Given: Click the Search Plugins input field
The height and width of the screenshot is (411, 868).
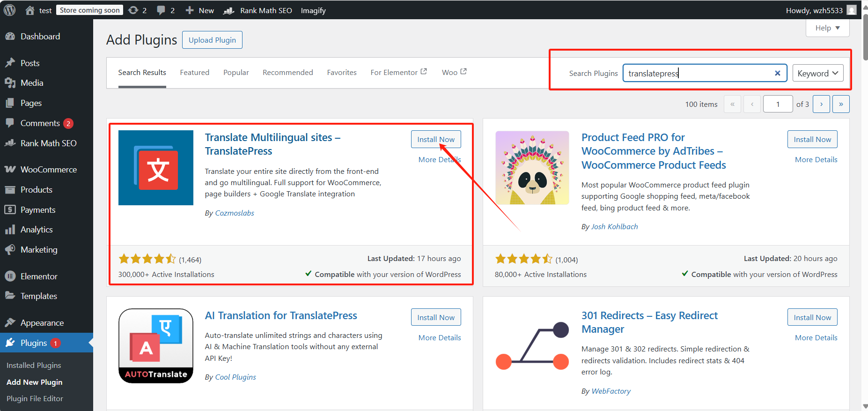Looking at the screenshot, I should tap(698, 73).
